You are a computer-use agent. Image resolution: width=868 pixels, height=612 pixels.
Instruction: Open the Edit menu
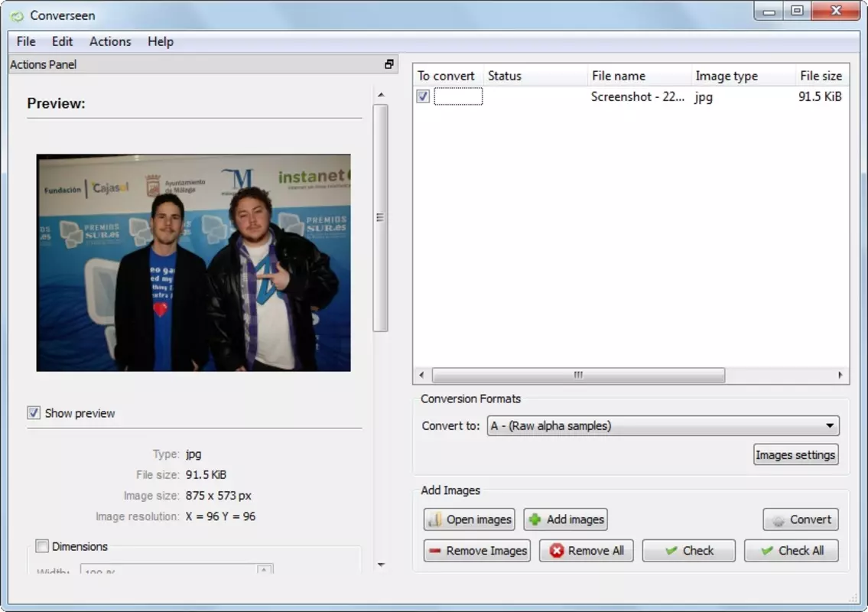pos(62,41)
